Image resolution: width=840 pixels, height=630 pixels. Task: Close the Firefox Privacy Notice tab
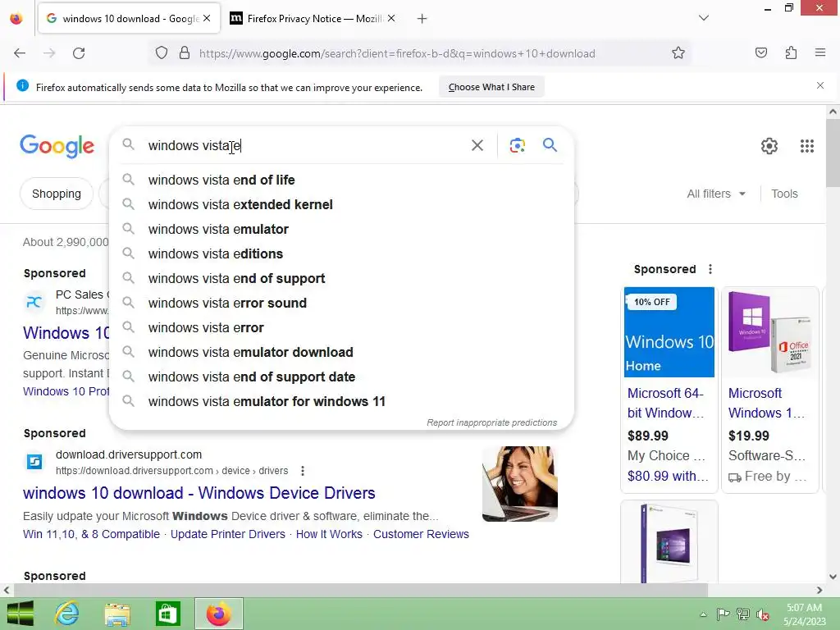(391, 18)
